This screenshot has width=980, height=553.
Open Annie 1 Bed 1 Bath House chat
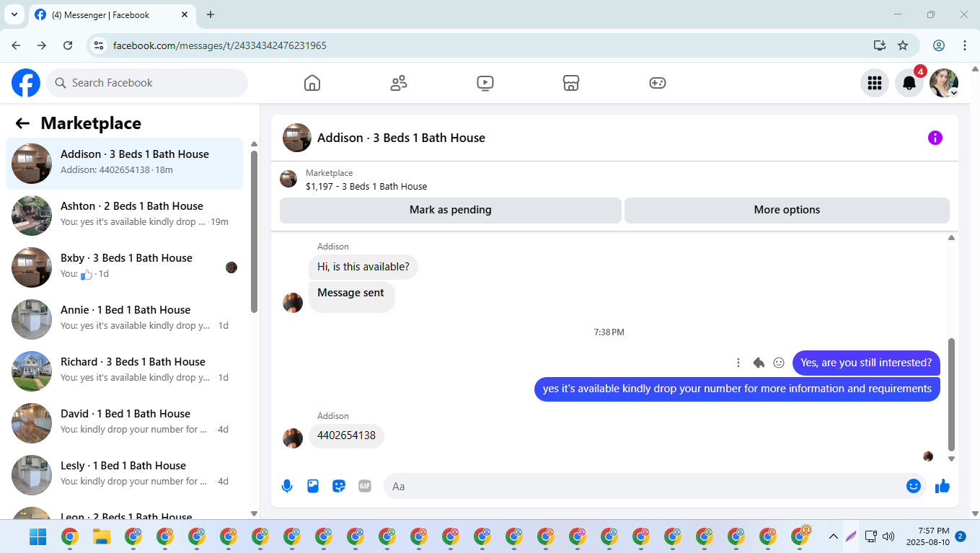pyautogui.click(x=125, y=319)
